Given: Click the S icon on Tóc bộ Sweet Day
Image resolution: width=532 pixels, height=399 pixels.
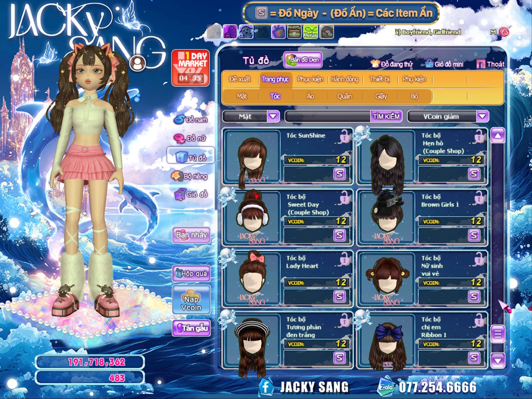Looking at the screenshot, I should (340, 235).
